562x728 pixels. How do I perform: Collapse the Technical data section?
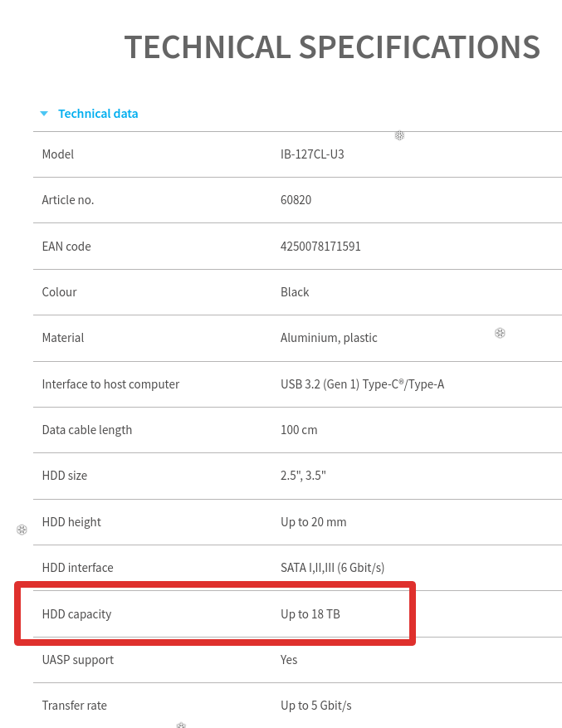97,114
